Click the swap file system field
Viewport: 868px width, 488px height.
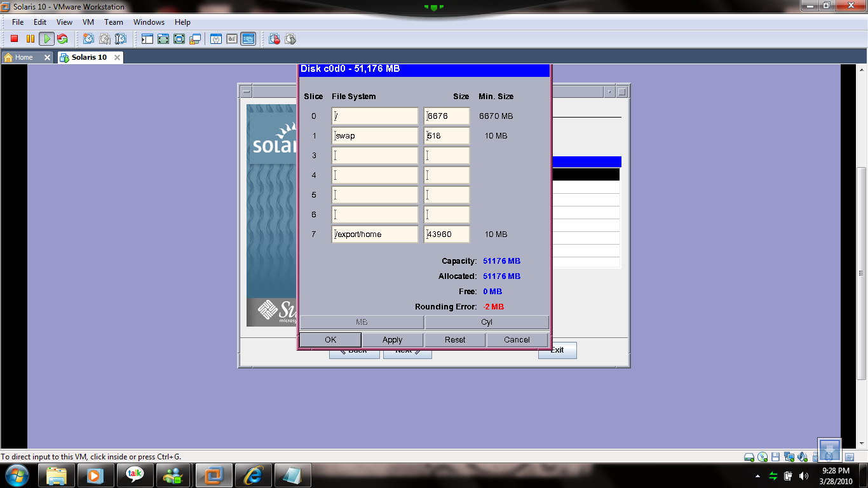(375, 135)
